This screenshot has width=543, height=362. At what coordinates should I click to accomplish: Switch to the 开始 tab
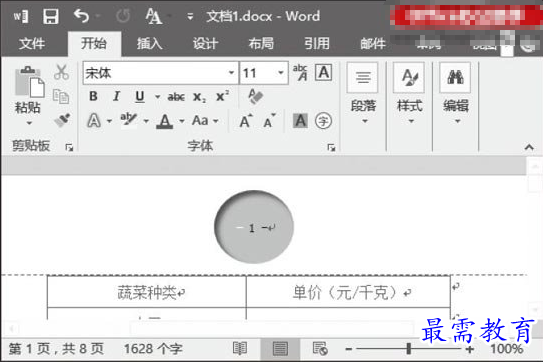[x=94, y=44]
